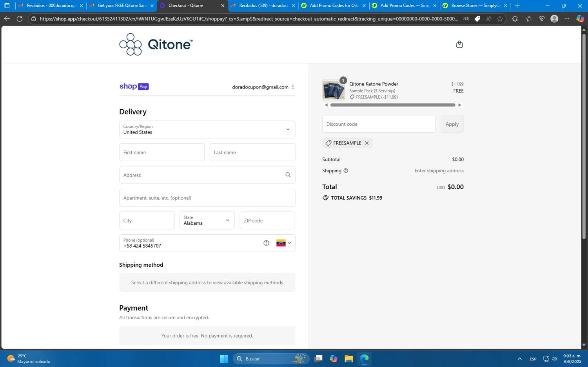Click ESP language indicator

(x=533, y=359)
